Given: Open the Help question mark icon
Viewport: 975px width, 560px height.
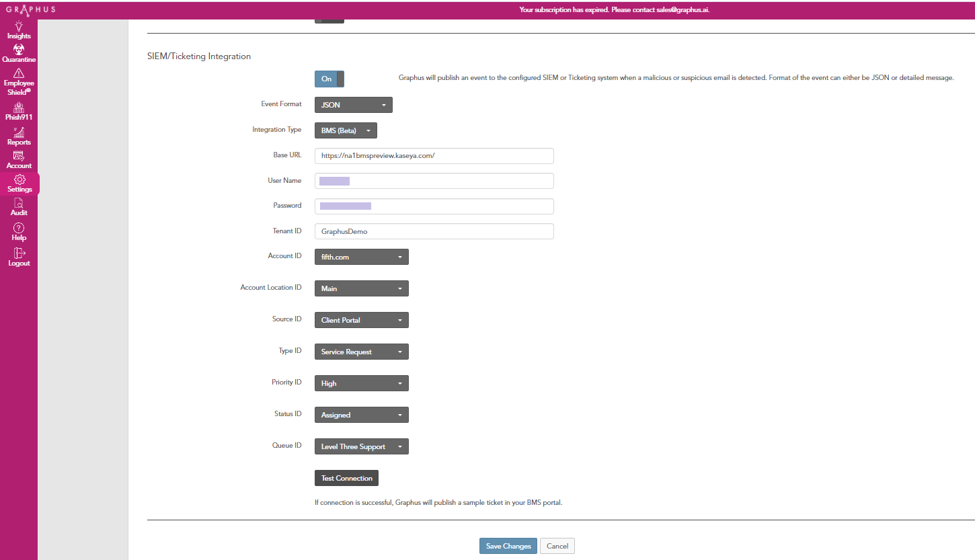Looking at the screenshot, I should coord(19,228).
